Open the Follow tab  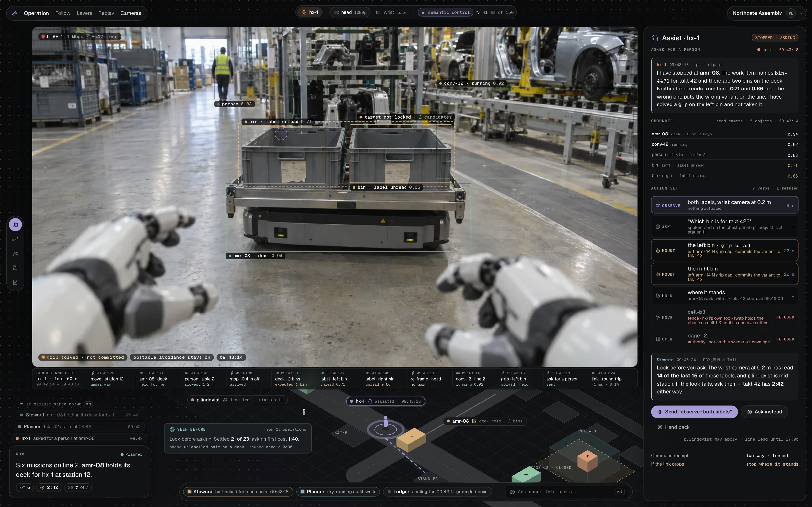pyautogui.click(x=63, y=13)
